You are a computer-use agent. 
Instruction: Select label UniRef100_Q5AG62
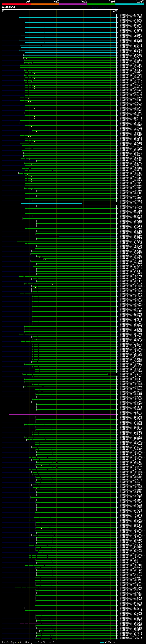[x=131, y=623]
